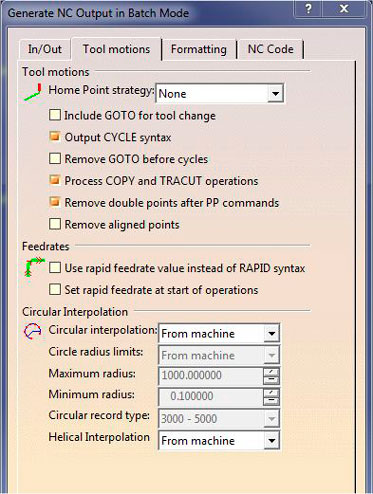Enable Use rapid feedrate value instead of RAPID

pyautogui.click(x=55, y=268)
